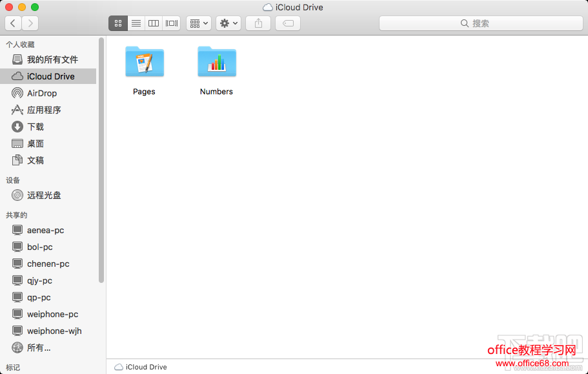588x374 pixels.
Task: Click iCloud Drive in the path bar
Action: click(x=141, y=367)
